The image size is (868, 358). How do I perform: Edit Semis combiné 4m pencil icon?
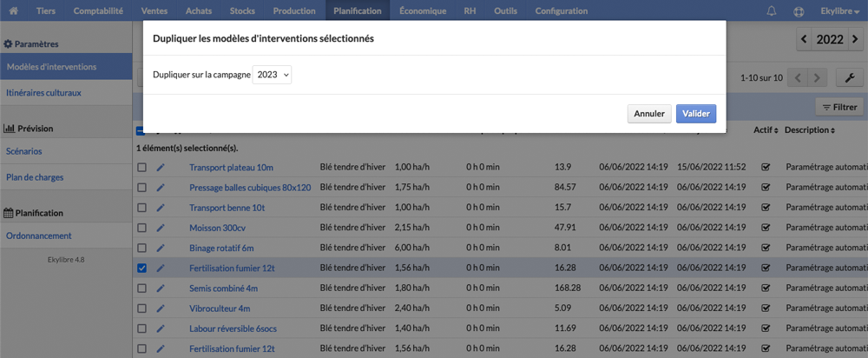pos(161,288)
